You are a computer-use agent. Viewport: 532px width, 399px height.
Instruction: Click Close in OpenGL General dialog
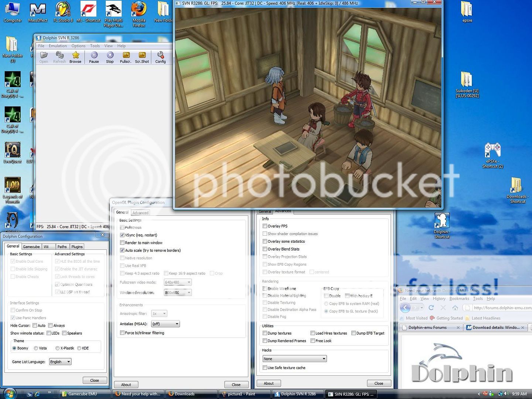point(236,385)
